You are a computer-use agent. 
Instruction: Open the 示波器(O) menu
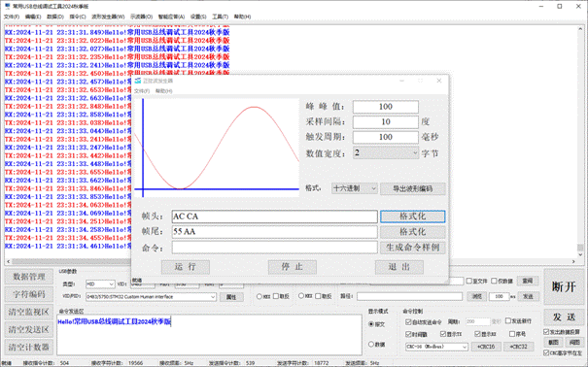pos(141,17)
